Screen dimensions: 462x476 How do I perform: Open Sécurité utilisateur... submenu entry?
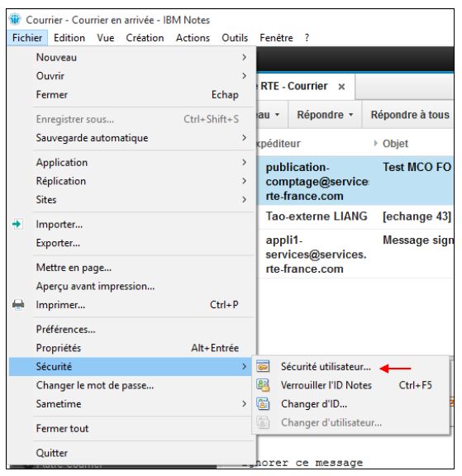coord(351,366)
